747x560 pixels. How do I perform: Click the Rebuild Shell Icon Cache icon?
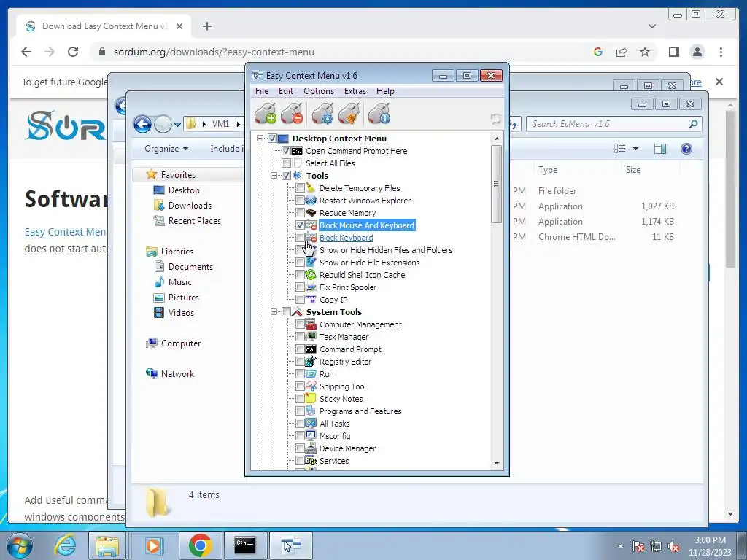click(x=311, y=274)
